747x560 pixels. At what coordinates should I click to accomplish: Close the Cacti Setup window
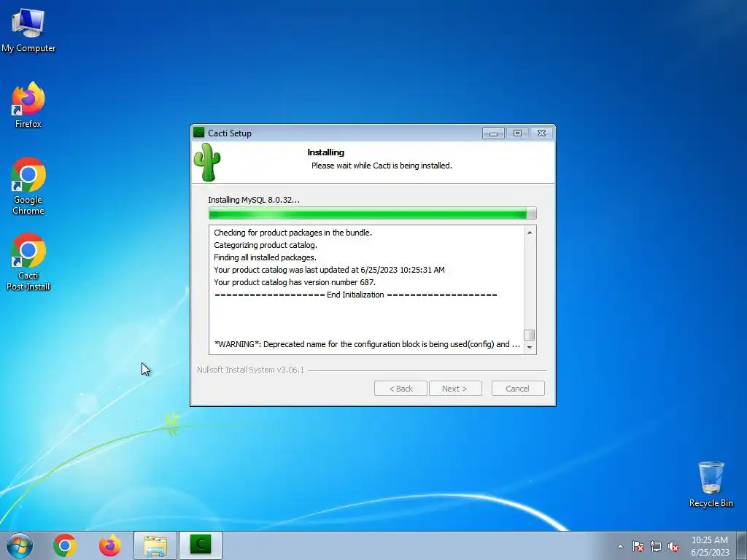(x=542, y=133)
